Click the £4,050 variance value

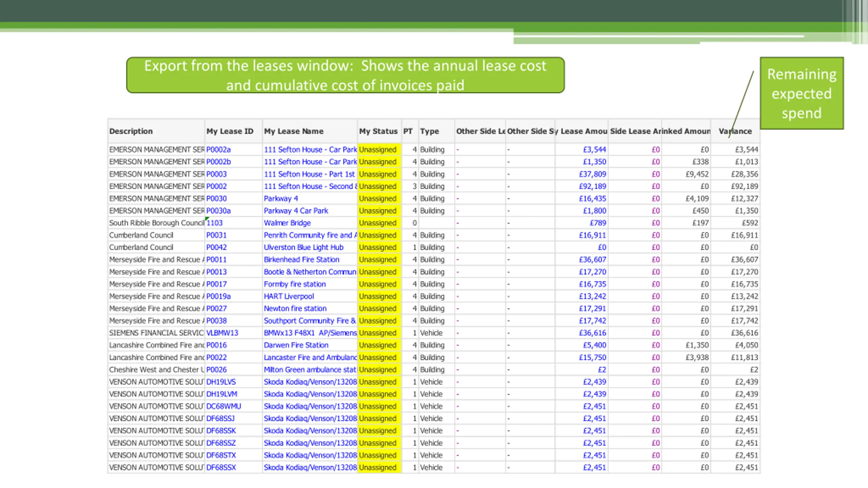pos(747,345)
